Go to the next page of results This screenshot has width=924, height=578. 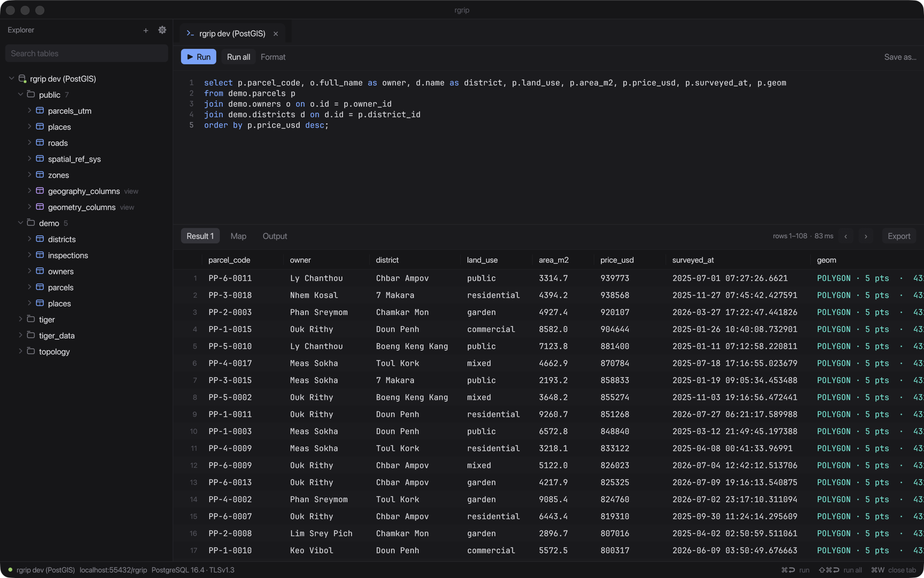pyautogui.click(x=866, y=236)
